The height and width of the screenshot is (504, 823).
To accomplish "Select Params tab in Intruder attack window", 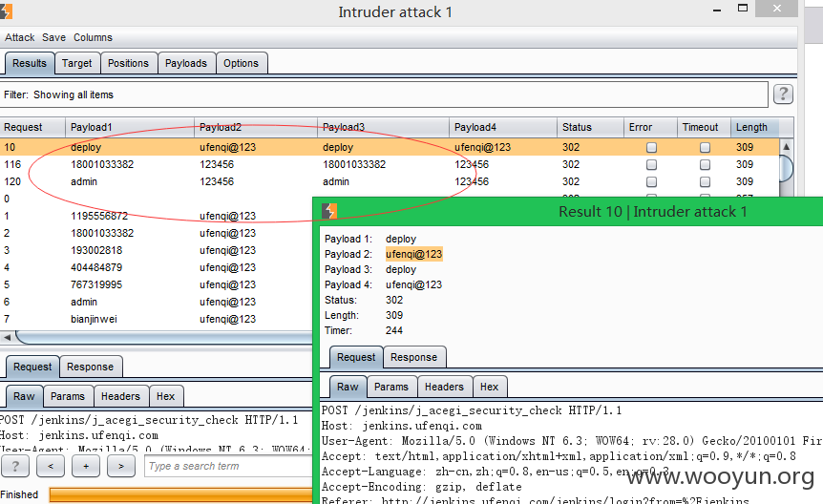I will [x=68, y=396].
